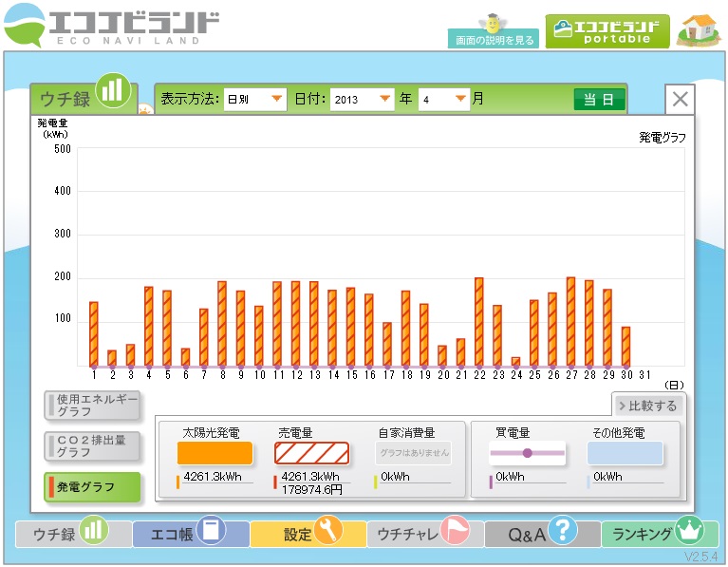728x567 pixels.
Task: Click the orange 太陽光発電 swatch
Action: [x=215, y=453]
